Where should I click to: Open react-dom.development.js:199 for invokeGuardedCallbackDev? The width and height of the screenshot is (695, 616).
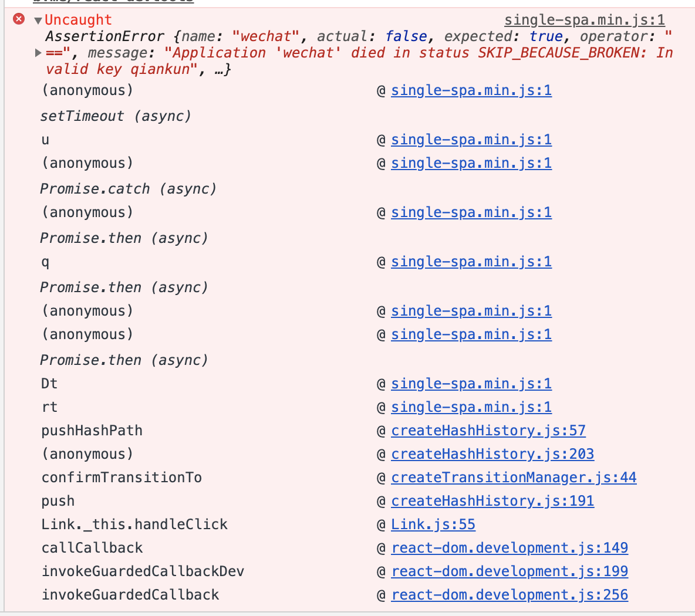coord(510,571)
